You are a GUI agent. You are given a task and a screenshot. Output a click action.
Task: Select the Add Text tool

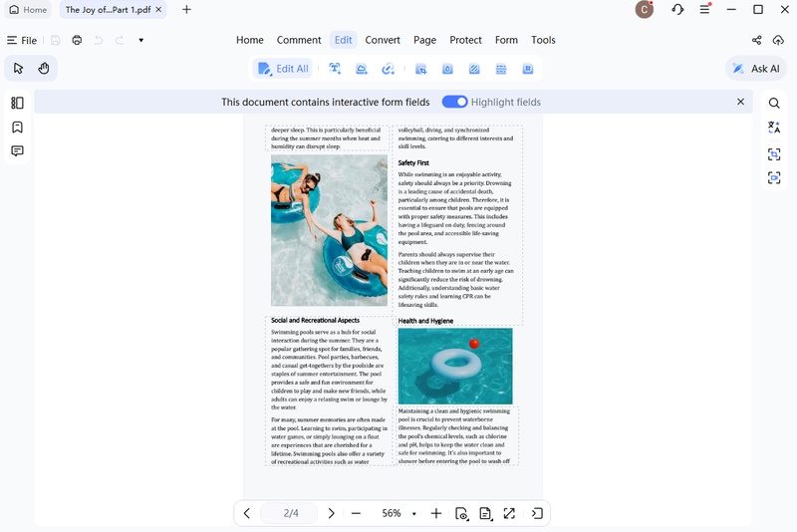tap(335, 69)
